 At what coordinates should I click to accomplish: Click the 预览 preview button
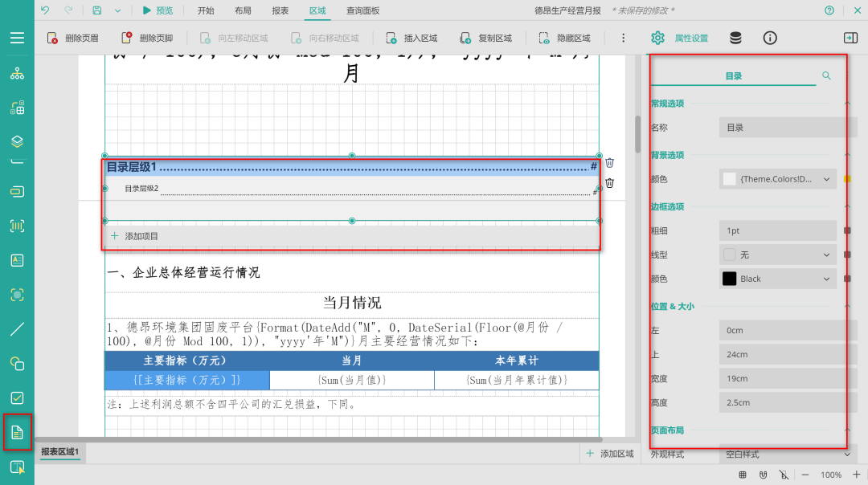click(x=158, y=10)
